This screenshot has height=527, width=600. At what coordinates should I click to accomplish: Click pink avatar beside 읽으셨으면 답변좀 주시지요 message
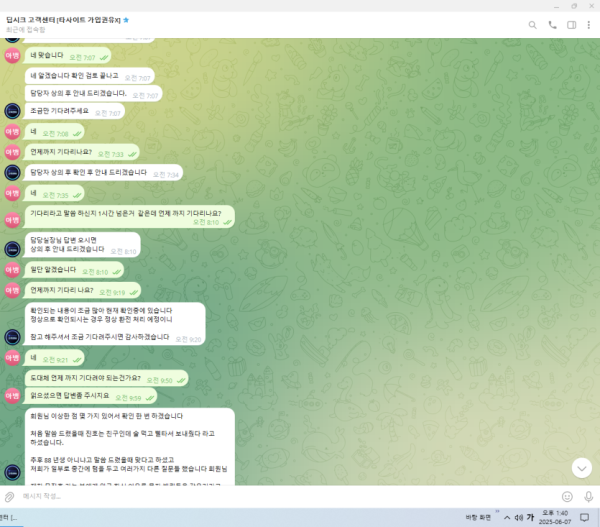point(12,396)
